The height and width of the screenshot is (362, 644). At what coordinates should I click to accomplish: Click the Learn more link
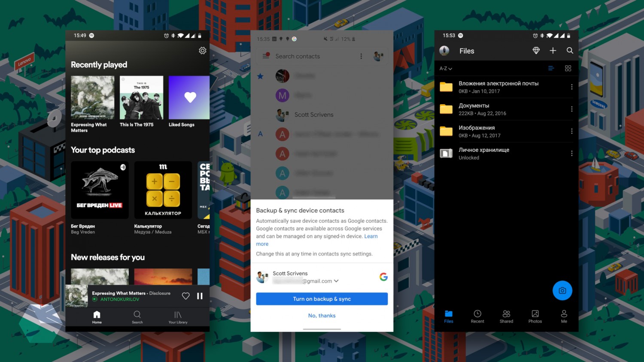coord(317,240)
